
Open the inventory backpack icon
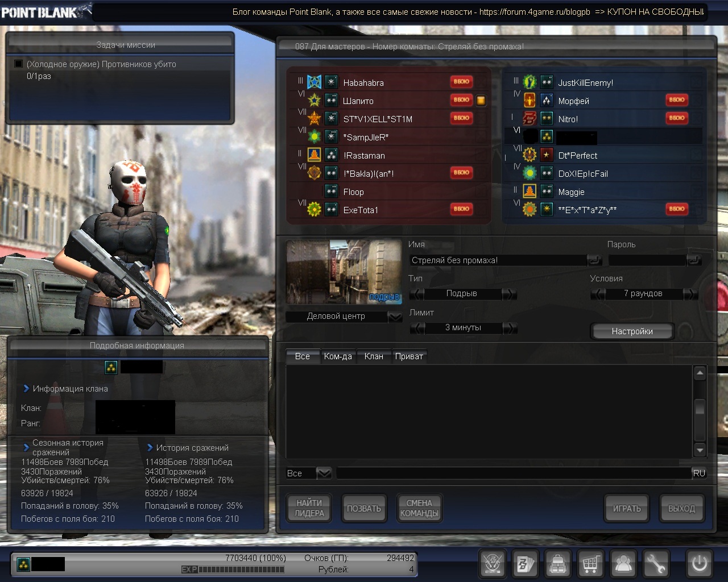tap(558, 564)
